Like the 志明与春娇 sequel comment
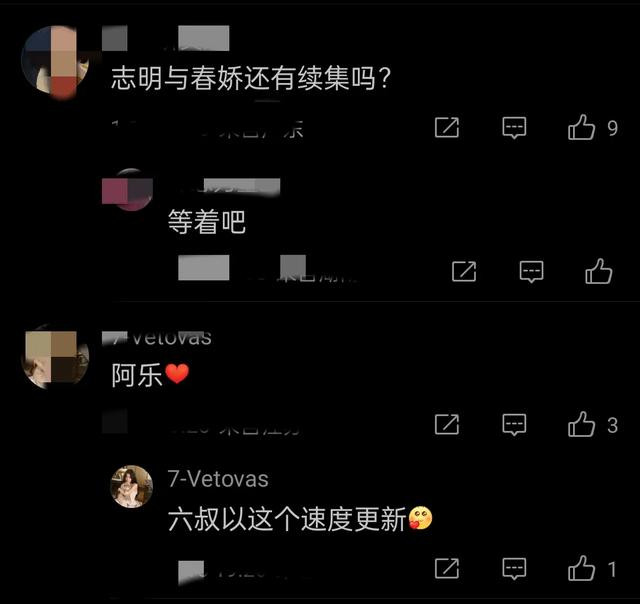Screen dimensions: 640x604 [581, 127]
